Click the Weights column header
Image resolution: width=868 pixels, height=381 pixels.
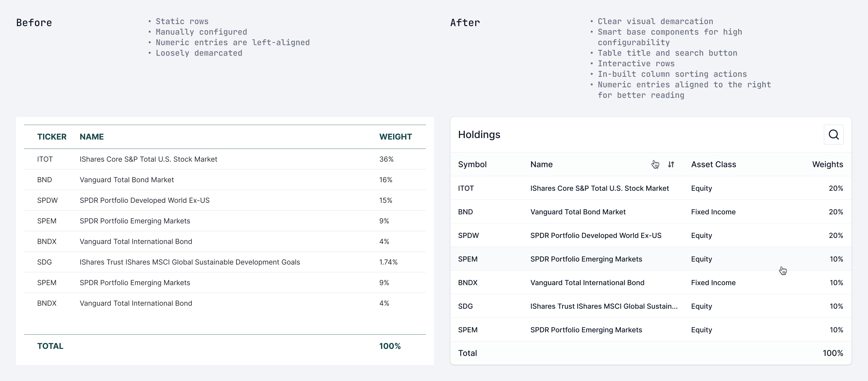pyautogui.click(x=827, y=164)
